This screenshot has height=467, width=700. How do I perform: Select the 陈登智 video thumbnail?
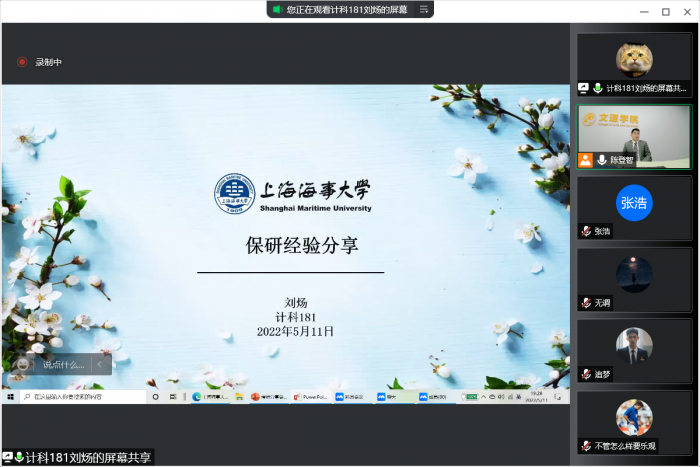[x=634, y=137]
